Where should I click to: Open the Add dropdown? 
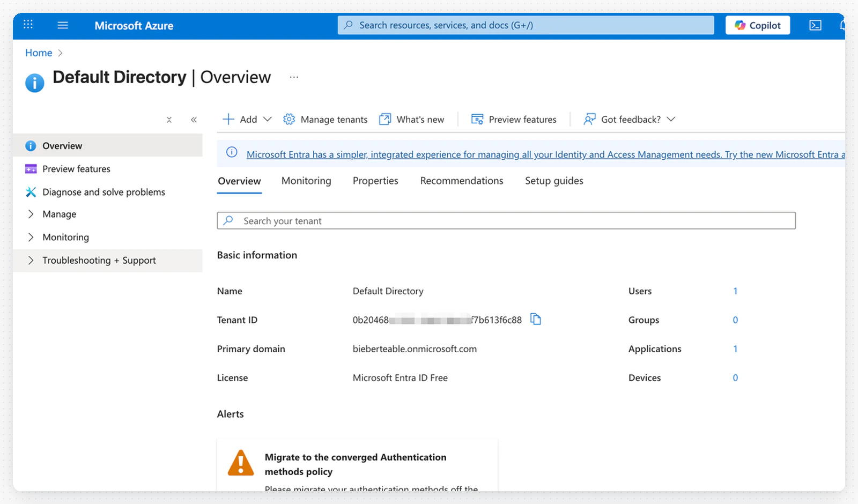(247, 119)
